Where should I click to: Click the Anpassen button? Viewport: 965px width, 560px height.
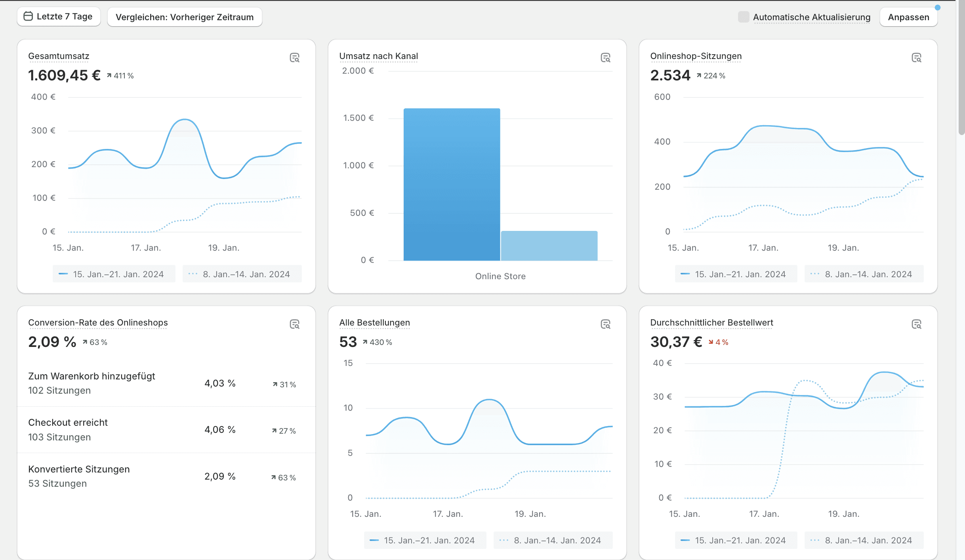click(x=908, y=17)
